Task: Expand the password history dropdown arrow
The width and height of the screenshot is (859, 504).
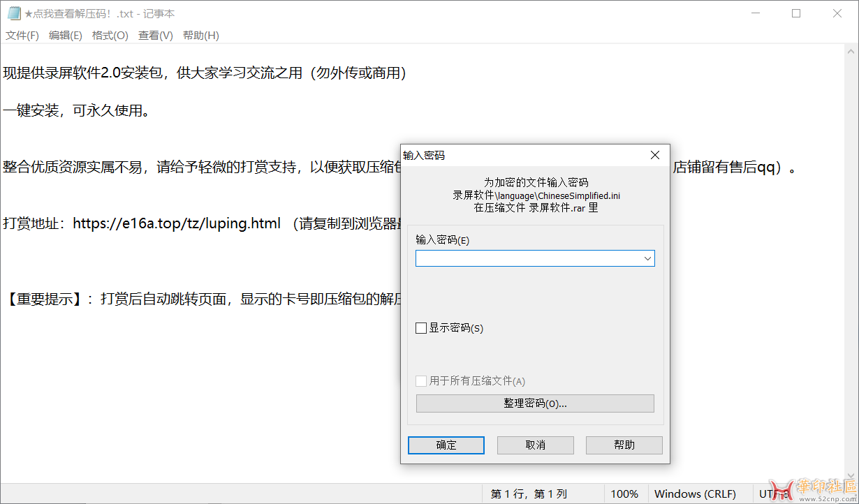Action: (x=648, y=259)
